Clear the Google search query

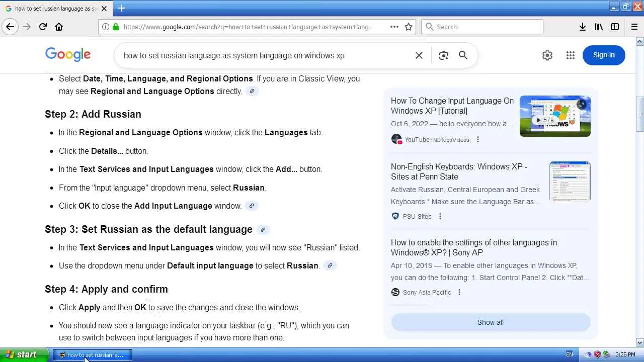(x=419, y=55)
